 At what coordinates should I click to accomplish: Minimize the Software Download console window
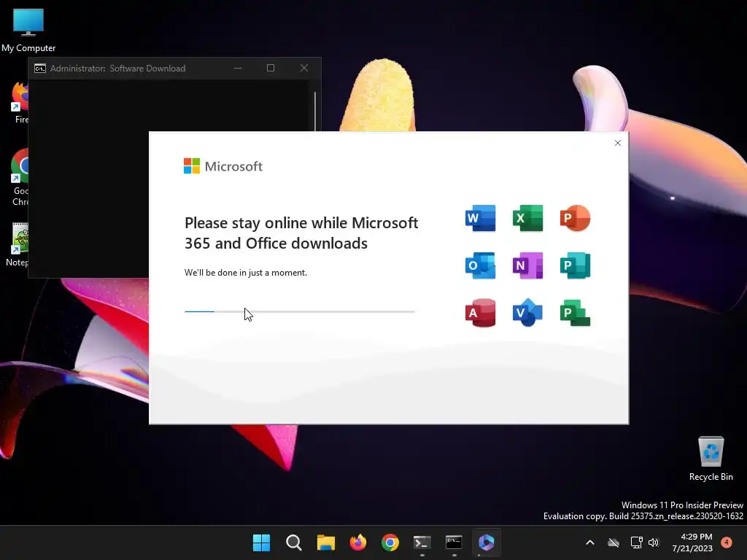click(238, 68)
